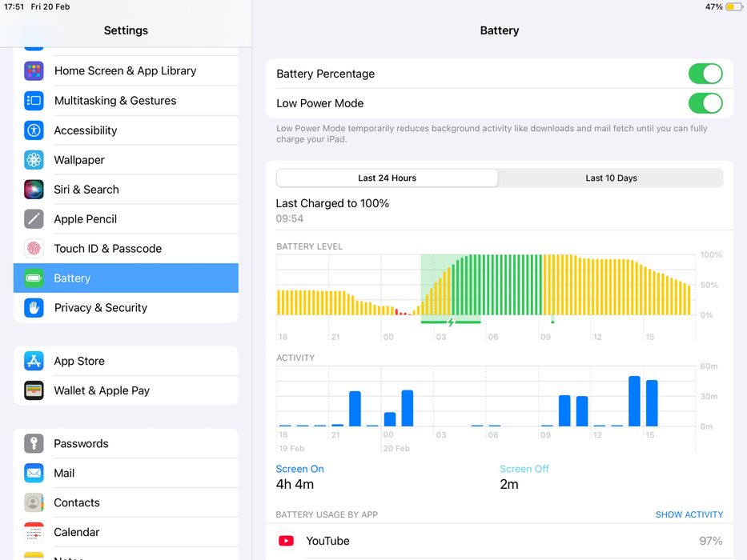
Task: Tap the Fri 20 Feb date in status bar
Action: (x=50, y=6)
